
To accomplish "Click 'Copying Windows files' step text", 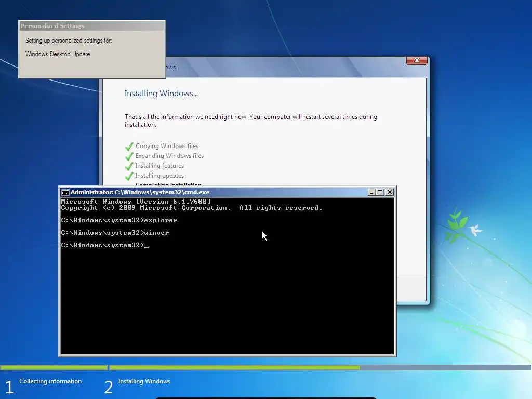I will click(167, 146).
